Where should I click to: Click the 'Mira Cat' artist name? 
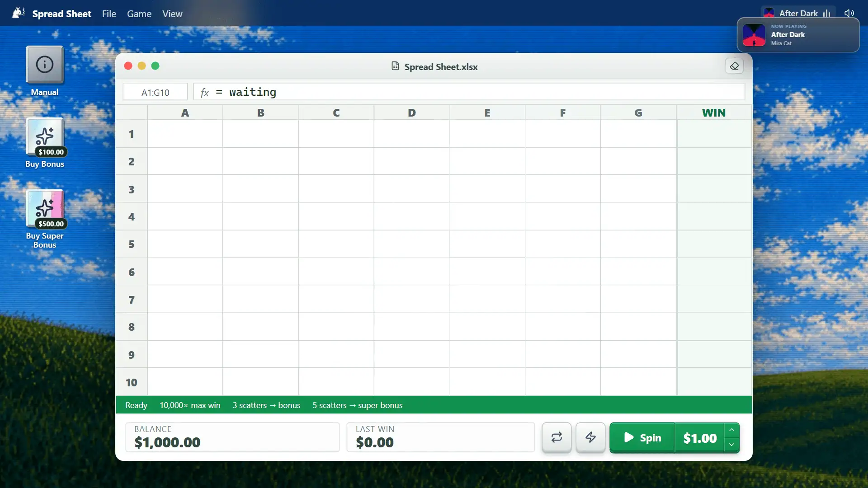(x=781, y=43)
